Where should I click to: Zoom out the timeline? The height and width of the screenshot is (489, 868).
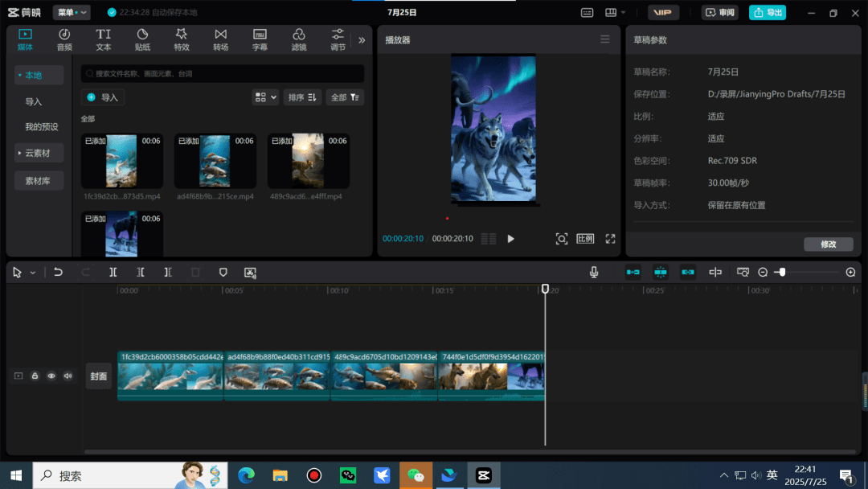(763, 272)
